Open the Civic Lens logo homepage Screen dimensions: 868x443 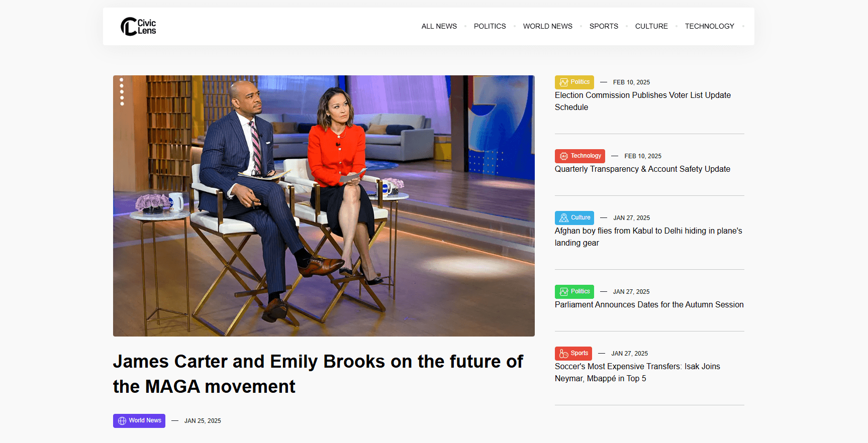coord(138,27)
